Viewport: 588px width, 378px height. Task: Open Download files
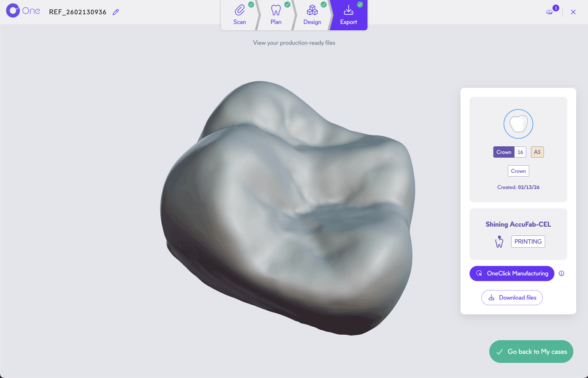click(x=512, y=297)
